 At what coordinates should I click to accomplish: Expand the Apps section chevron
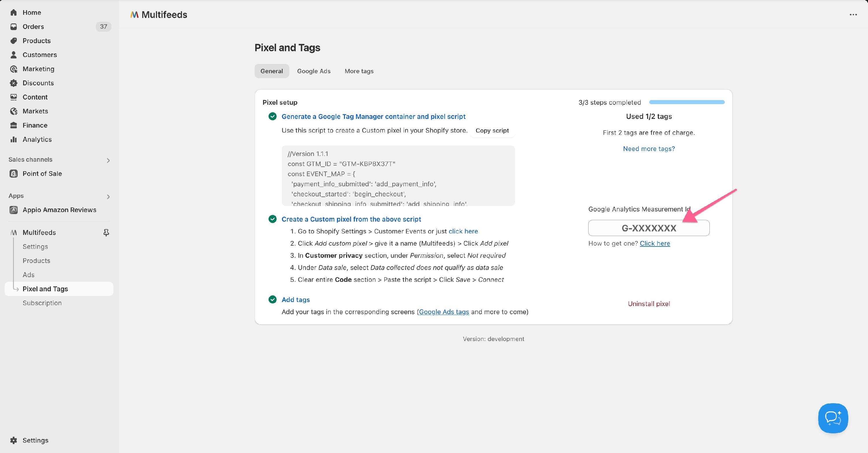tap(108, 197)
